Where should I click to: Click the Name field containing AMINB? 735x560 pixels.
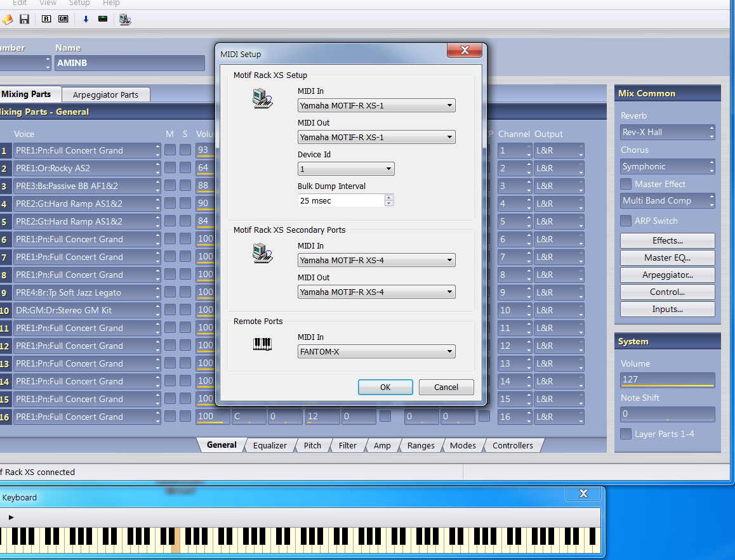coord(130,63)
